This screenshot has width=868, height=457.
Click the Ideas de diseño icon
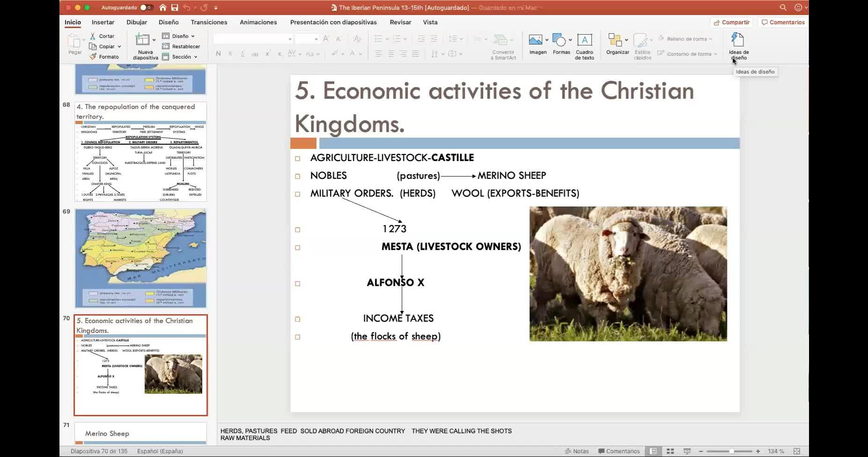point(738,40)
